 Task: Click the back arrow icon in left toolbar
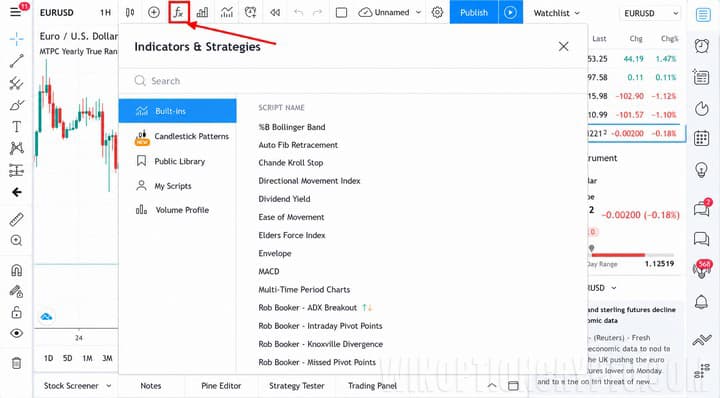[17, 192]
